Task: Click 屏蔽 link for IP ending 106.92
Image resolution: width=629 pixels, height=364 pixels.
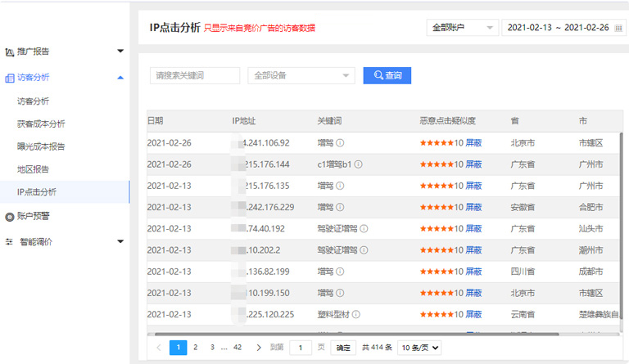Action: click(473, 143)
